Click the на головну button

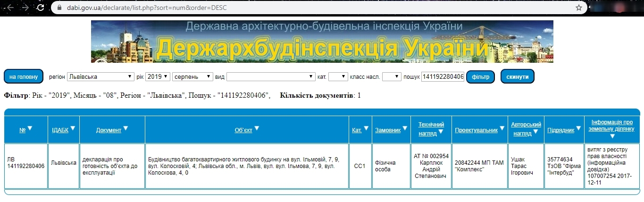(x=24, y=76)
